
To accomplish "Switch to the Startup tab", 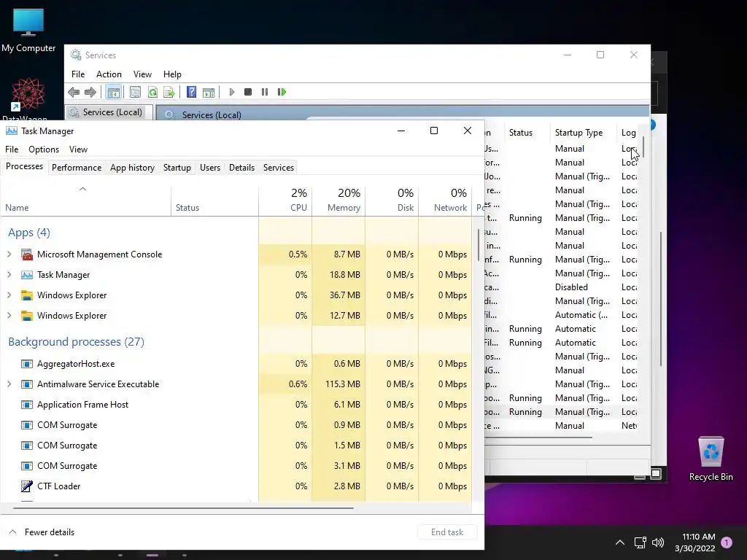I will [x=177, y=168].
